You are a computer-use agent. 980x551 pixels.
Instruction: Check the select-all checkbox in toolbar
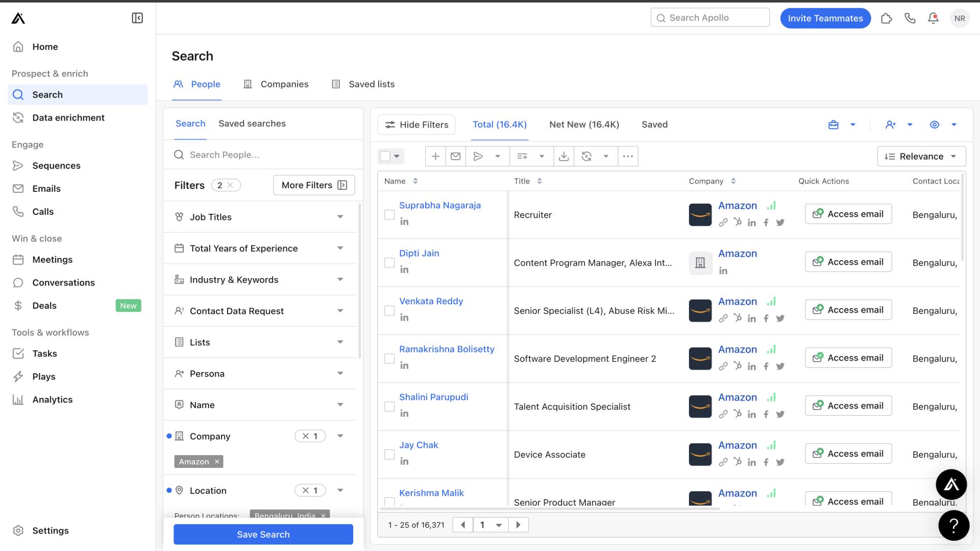click(x=385, y=157)
